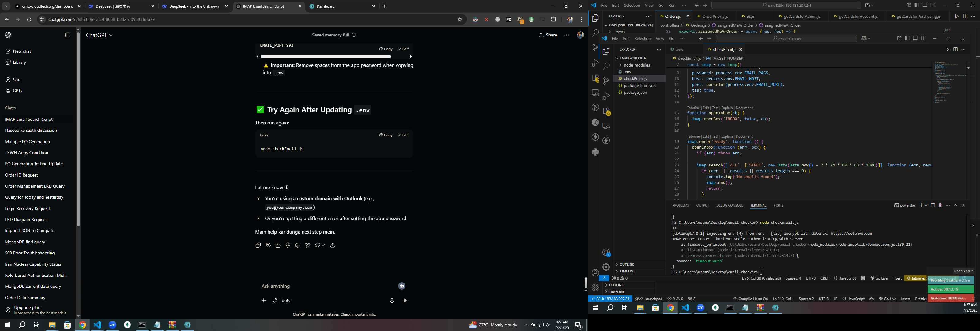This screenshot has width=980, height=331.
Task: Open Python icon in oms activity bar
Action: tap(595, 152)
